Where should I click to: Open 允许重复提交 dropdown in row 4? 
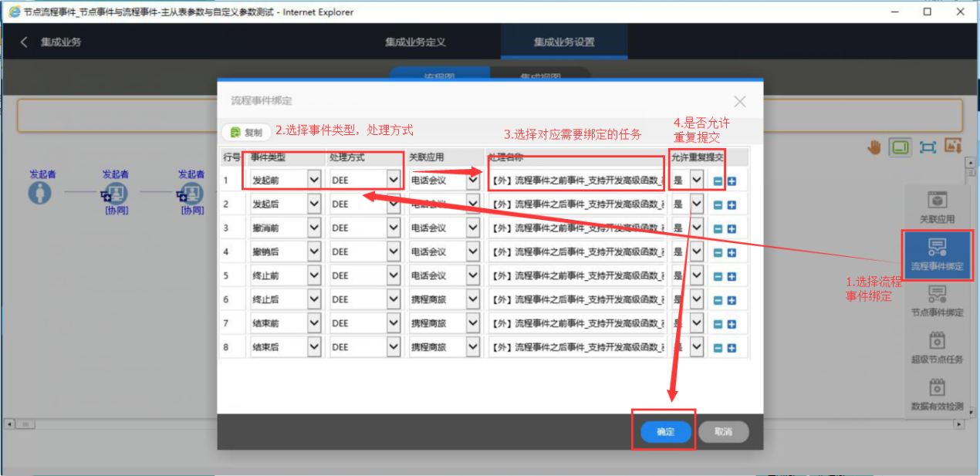[697, 252]
